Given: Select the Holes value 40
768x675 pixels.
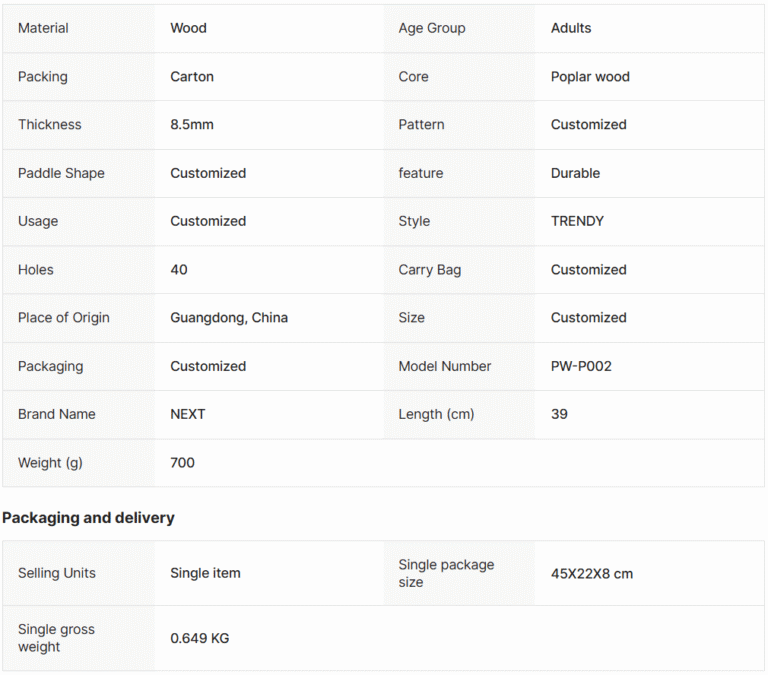Looking at the screenshot, I should pos(179,270).
